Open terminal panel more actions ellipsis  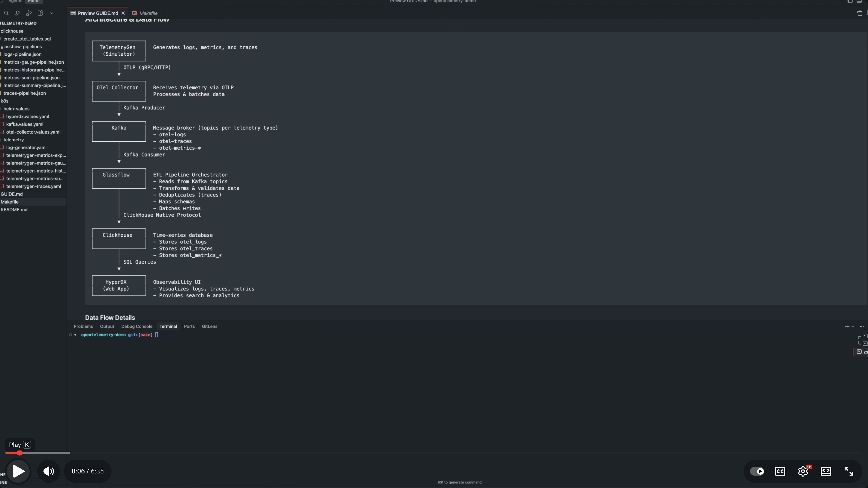click(862, 326)
